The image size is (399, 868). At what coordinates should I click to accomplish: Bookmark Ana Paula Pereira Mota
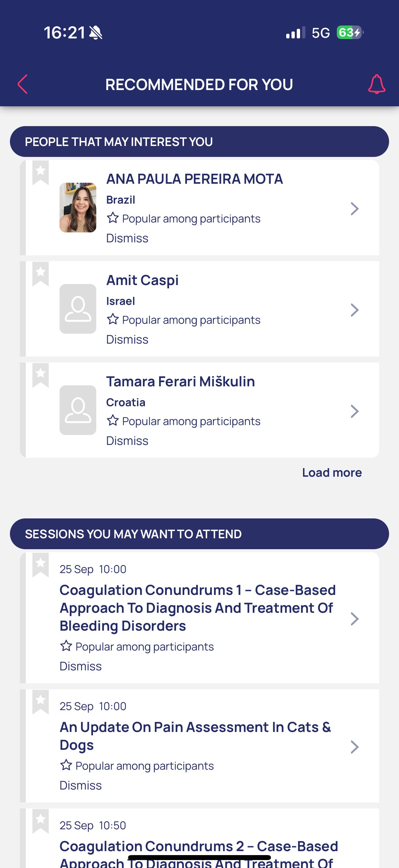pos(40,172)
